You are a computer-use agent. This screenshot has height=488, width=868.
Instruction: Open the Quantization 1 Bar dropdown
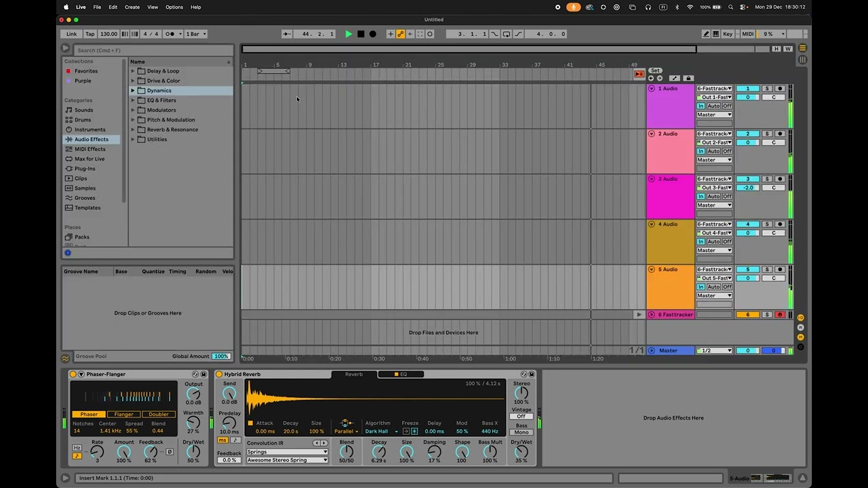(196, 34)
